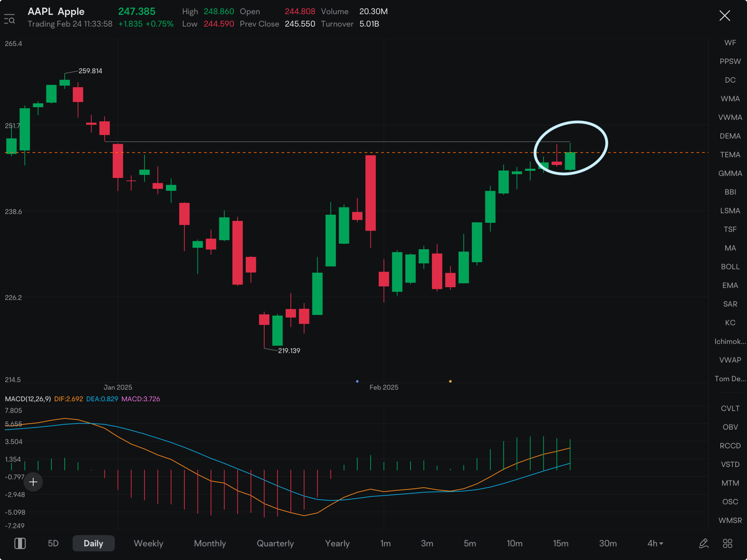Open the indicator grid settings icon
This screenshot has height=560, width=747.
pos(728,543)
